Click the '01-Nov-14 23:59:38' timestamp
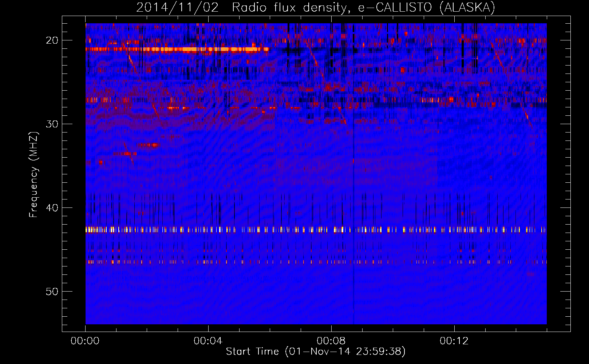Image resolution: width=589 pixels, height=364 pixels. click(x=345, y=351)
